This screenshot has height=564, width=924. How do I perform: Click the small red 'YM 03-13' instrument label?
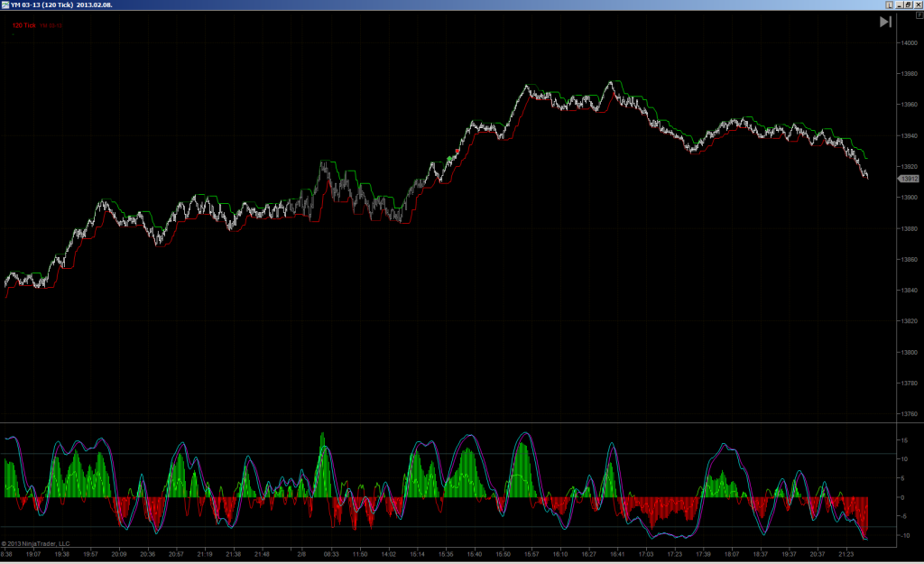(x=51, y=26)
